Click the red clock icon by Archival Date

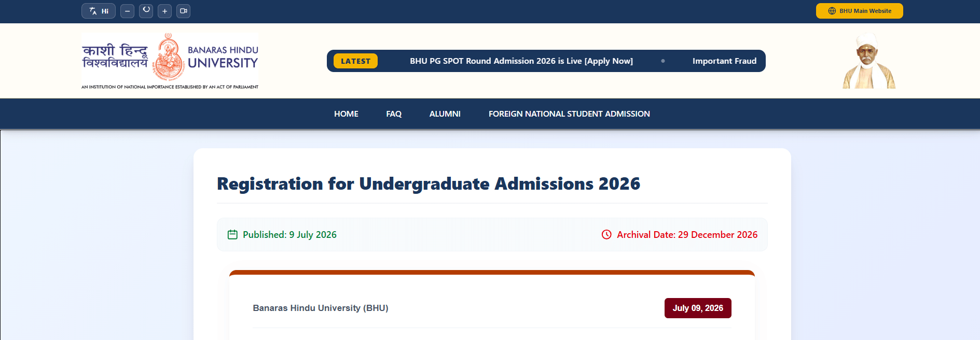click(606, 235)
